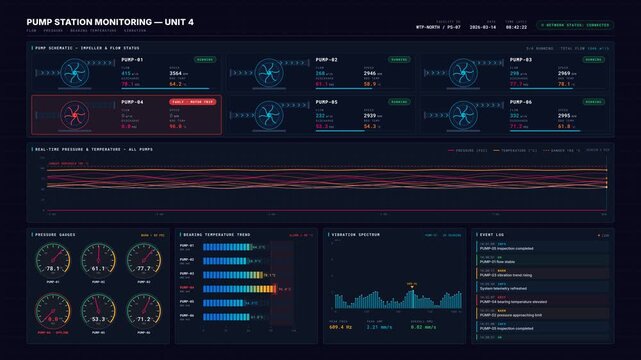Click the peak marker arrow in Vibration Spectrum
The width and height of the screenshot is (641, 360).
(412, 287)
